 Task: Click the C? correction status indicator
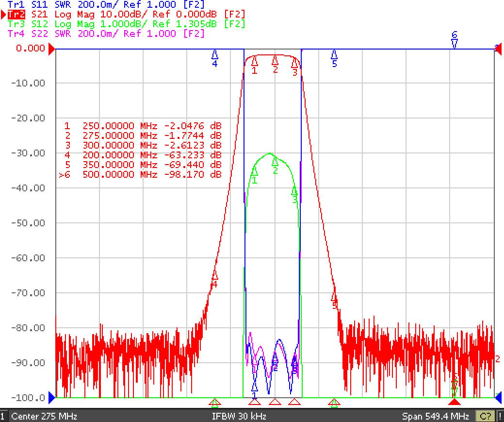pyautogui.click(x=485, y=416)
